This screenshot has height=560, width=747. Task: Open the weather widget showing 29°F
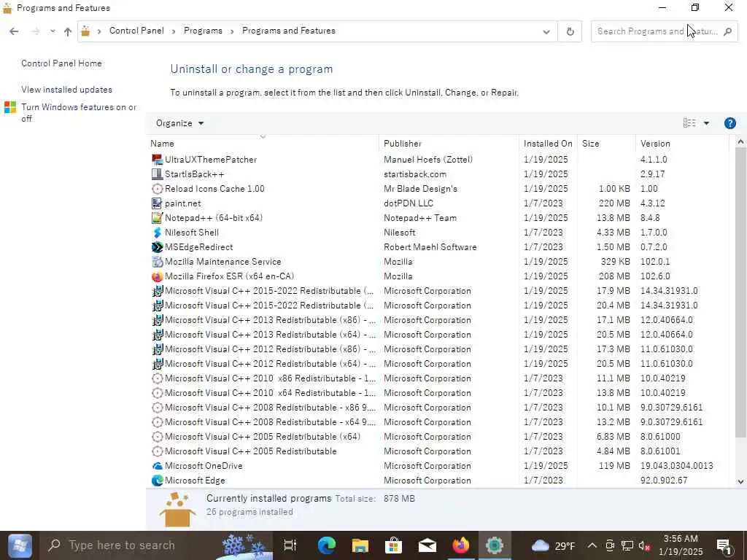pyautogui.click(x=554, y=545)
